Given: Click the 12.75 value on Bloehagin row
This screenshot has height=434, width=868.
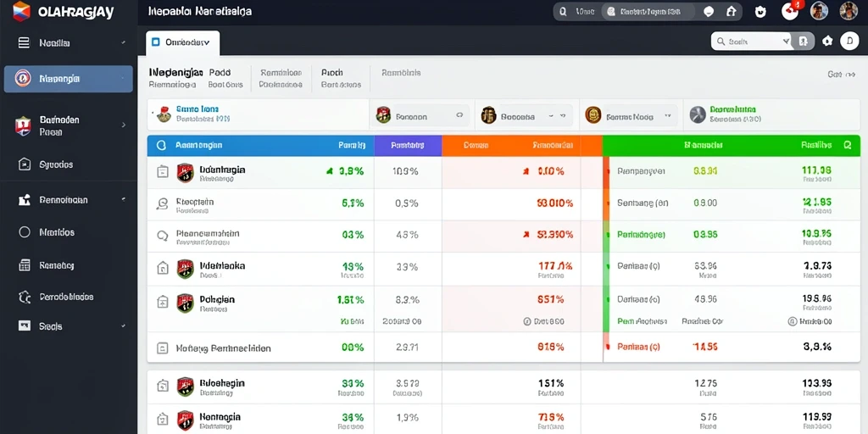Looking at the screenshot, I should pyautogui.click(x=705, y=383).
